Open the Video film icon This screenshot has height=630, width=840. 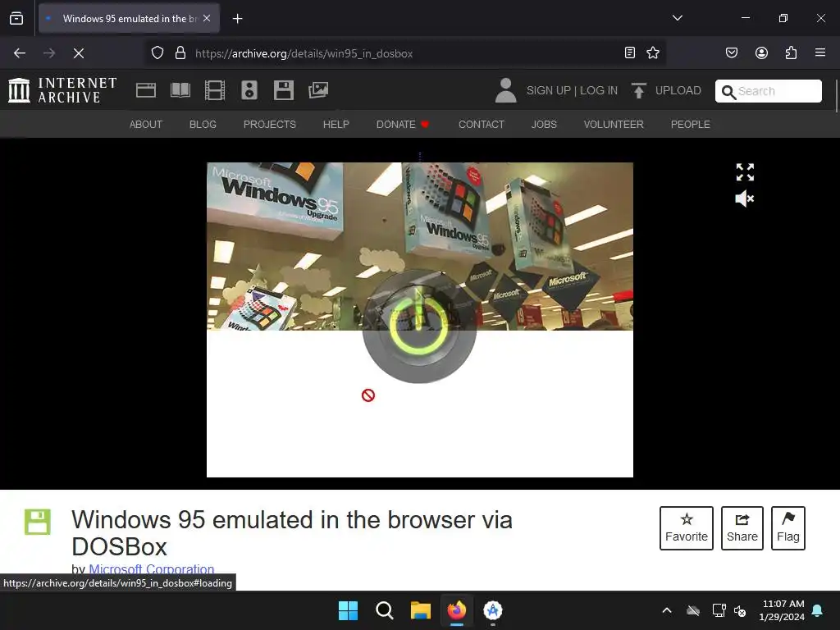215,90
